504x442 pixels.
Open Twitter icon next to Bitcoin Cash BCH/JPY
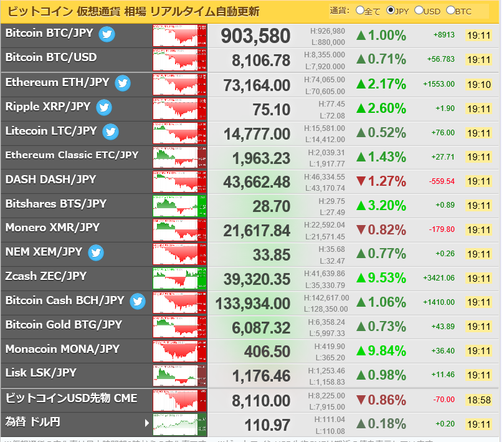pyautogui.click(x=138, y=301)
